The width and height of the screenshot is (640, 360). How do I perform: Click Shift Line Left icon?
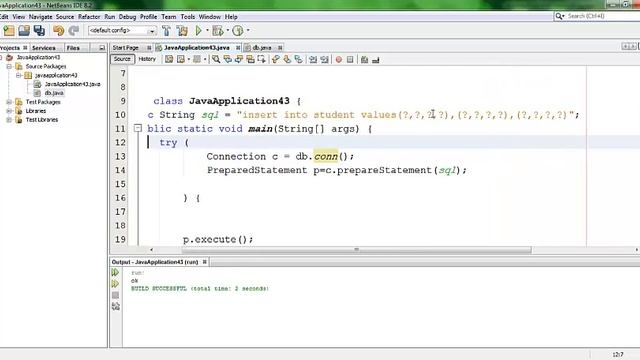pyautogui.click(x=313, y=60)
